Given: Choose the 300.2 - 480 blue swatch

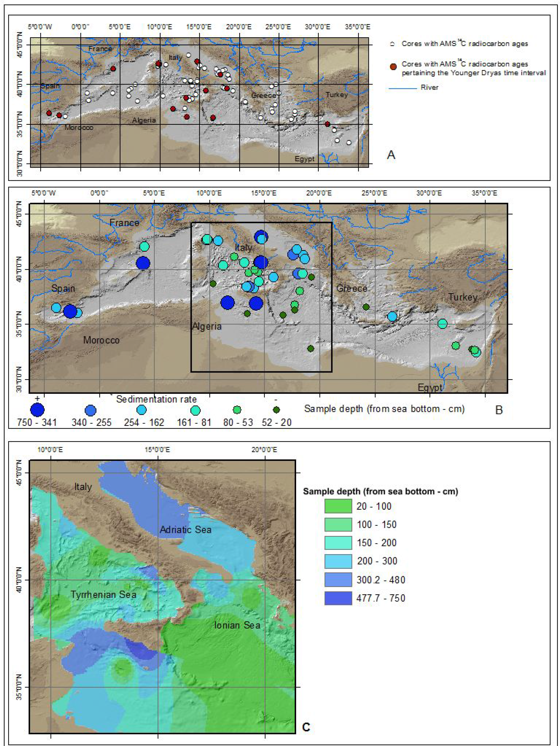Looking at the screenshot, I should click(338, 580).
